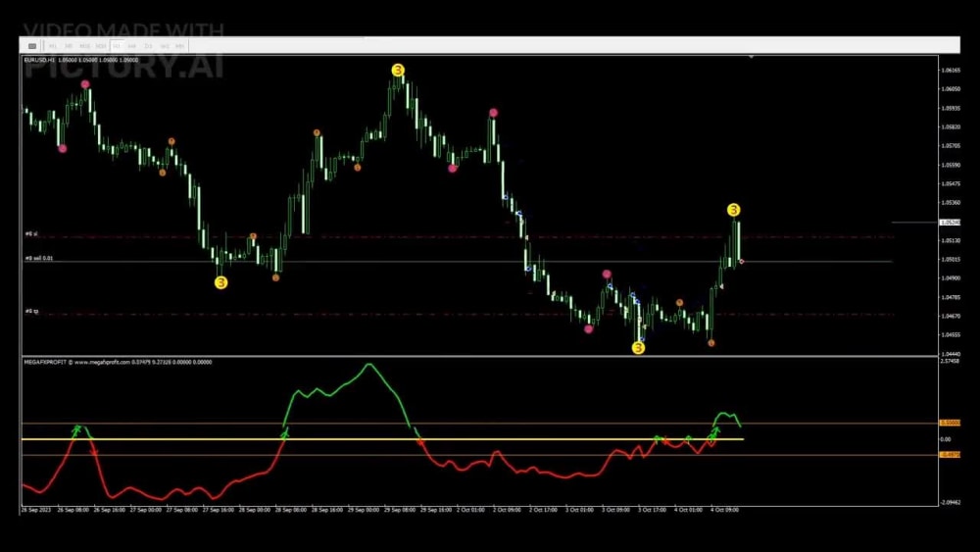Click orange 0.50000 indicator level tag

point(950,423)
